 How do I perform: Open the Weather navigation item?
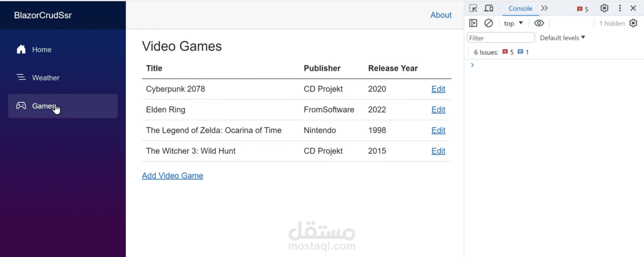click(46, 78)
